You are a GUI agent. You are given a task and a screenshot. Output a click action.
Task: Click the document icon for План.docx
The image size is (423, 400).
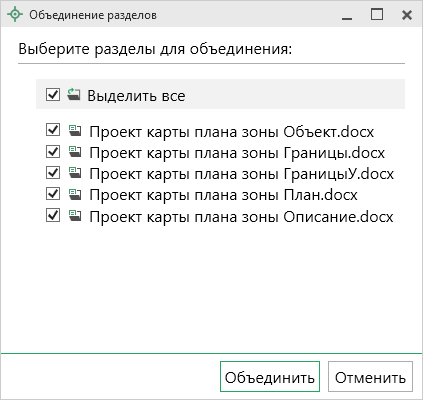pyautogui.click(x=75, y=194)
